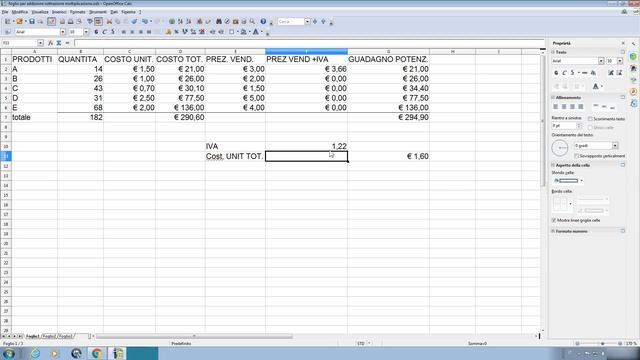Click the font color A in Properties sidebar

click(596, 87)
